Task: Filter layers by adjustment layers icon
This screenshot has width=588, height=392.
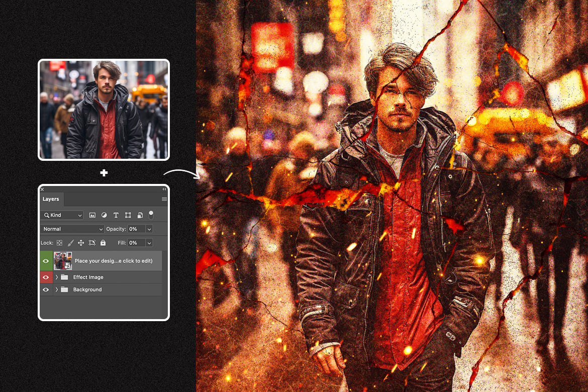Action: 104,215
